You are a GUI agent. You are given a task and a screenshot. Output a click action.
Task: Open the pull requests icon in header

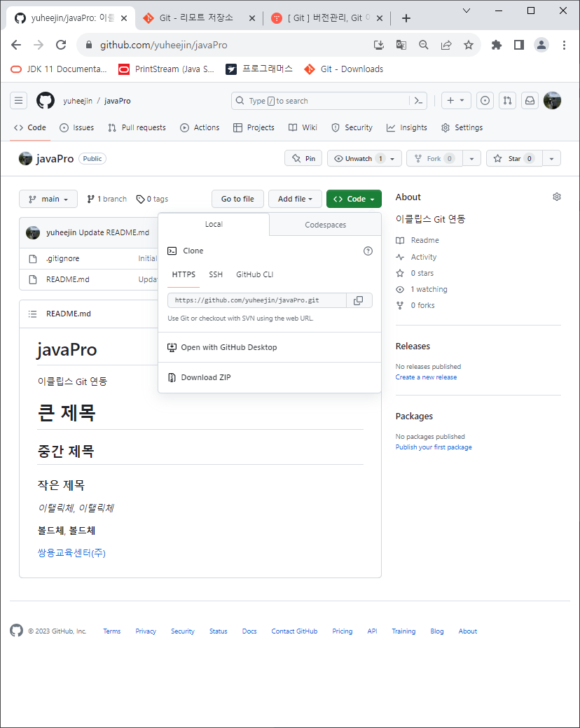(x=507, y=100)
